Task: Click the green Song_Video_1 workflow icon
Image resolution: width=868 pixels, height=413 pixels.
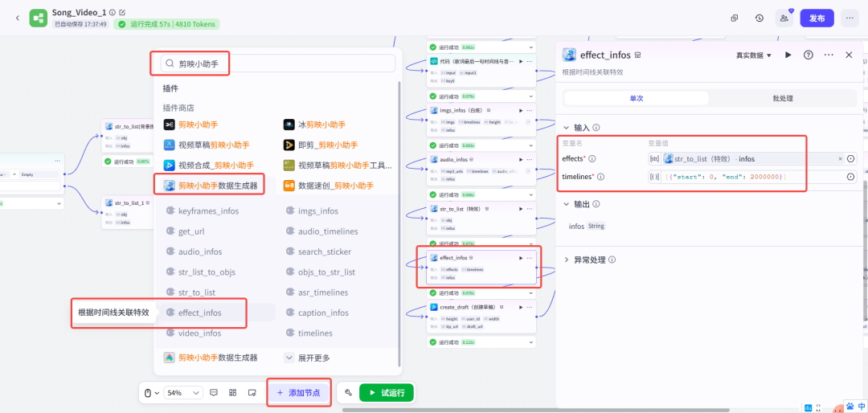Action: click(39, 18)
